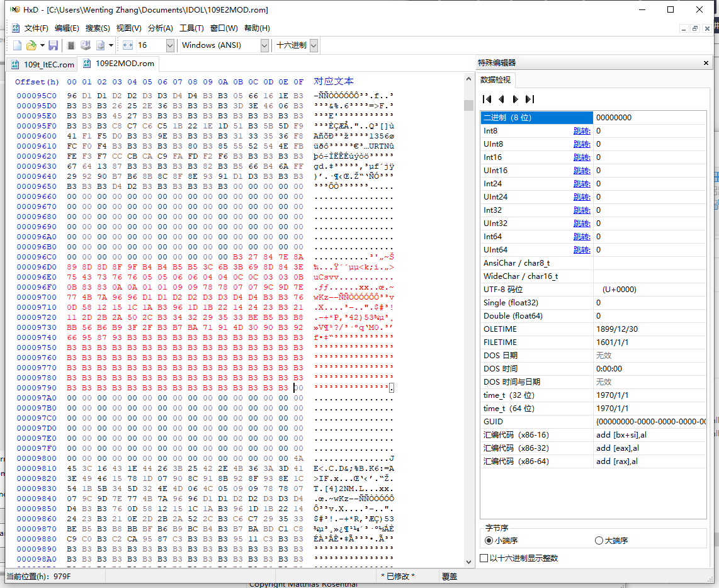
Task: Open the 窗口(W) menu
Action: [224, 28]
